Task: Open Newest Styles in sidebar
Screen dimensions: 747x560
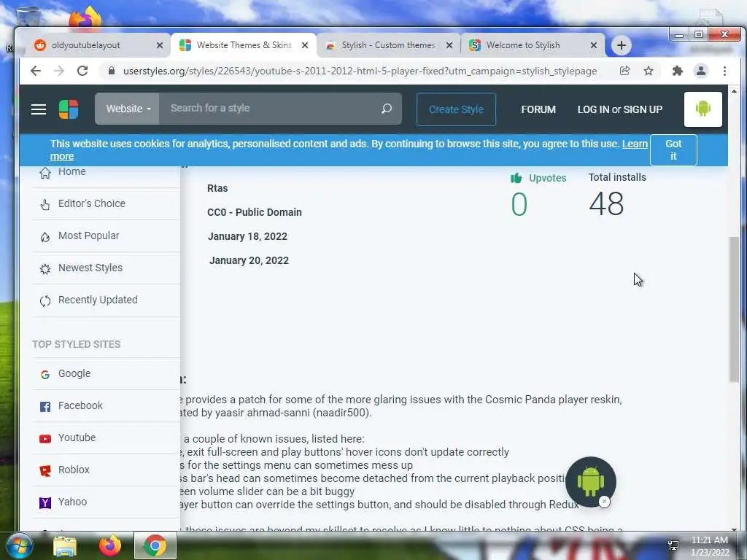Action: click(90, 268)
